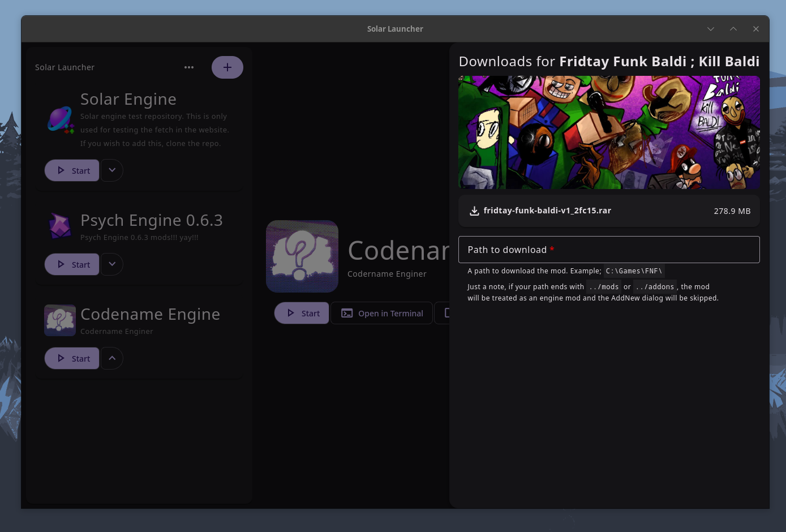
Task: Start Codename Engine from the sidebar
Action: click(x=72, y=358)
